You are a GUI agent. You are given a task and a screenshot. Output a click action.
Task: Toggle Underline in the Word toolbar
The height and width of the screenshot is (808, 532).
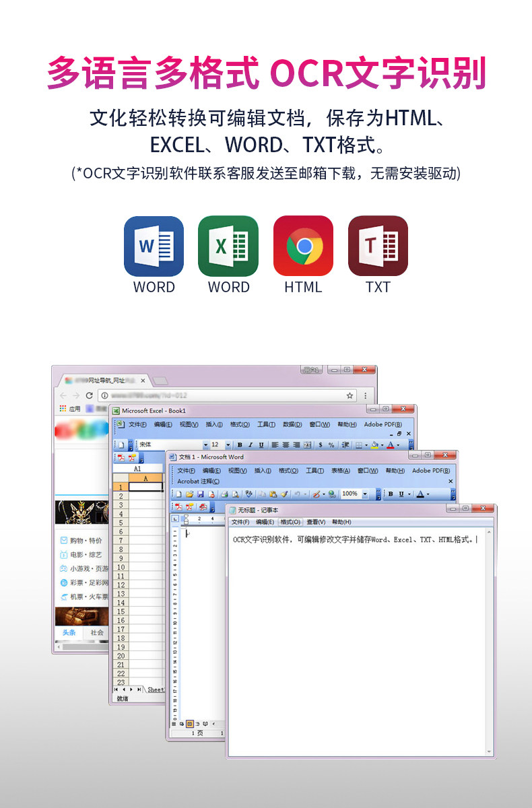(401, 494)
